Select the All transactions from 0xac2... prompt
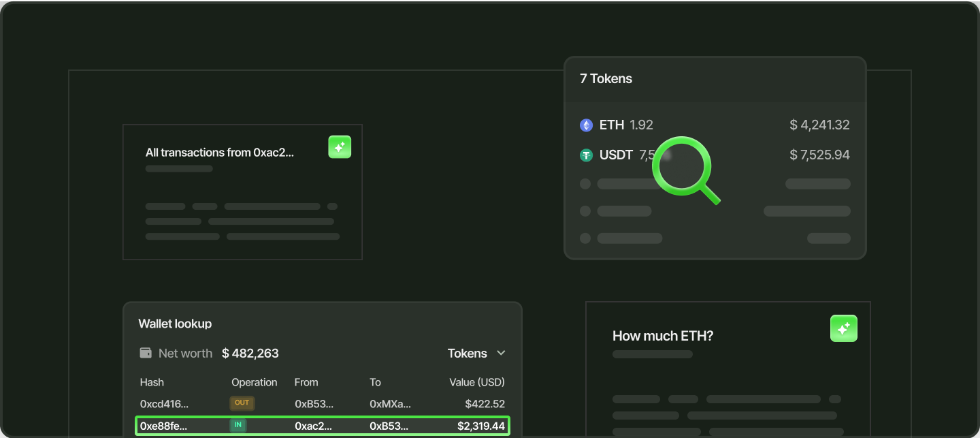Screen dimensions: 980x438 click(220, 153)
